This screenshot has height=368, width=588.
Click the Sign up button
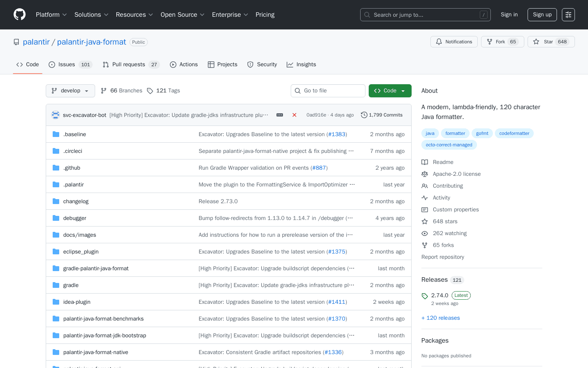pyautogui.click(x=542, y=15)
